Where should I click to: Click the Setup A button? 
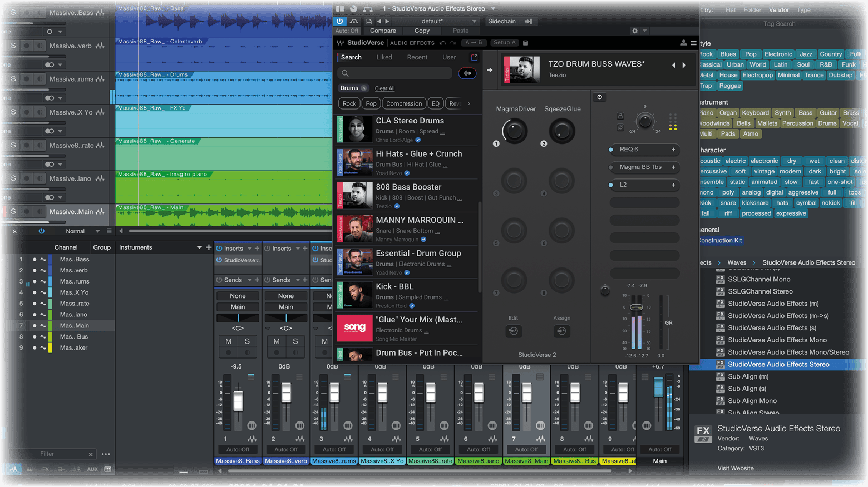(505, 43)
